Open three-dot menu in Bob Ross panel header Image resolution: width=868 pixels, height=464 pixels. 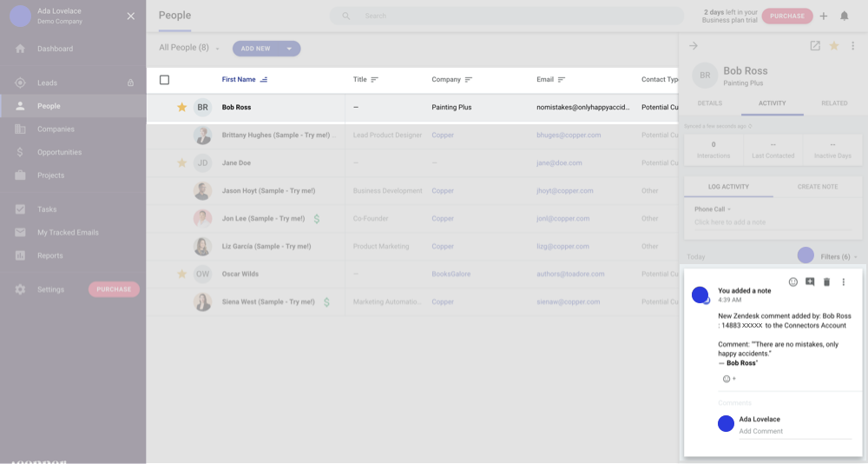(852, 46)
